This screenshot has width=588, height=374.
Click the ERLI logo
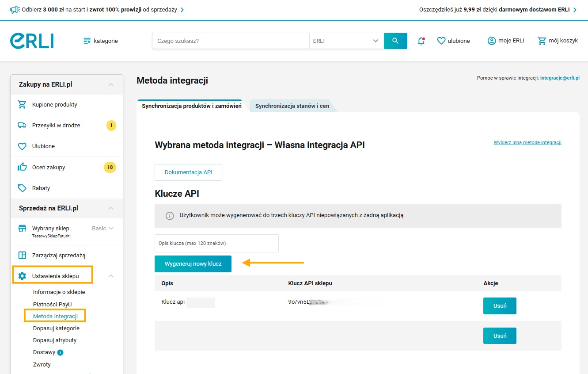(32, 41)
